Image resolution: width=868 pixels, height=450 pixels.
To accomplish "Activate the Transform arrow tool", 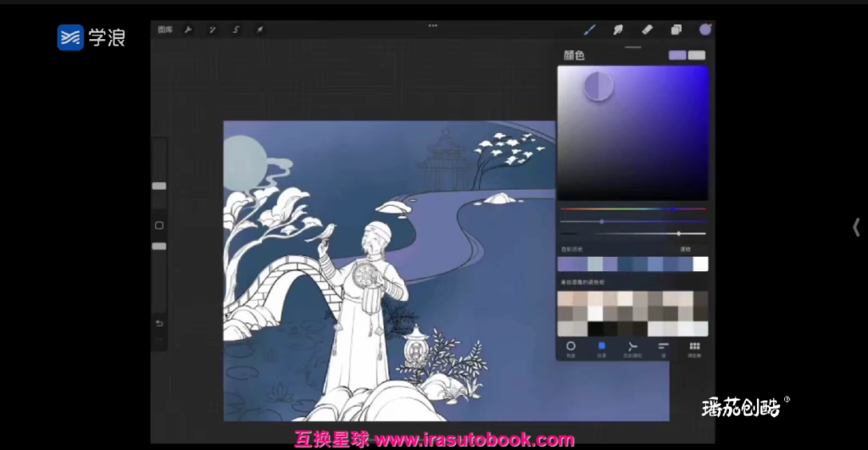I will point(259,30).
